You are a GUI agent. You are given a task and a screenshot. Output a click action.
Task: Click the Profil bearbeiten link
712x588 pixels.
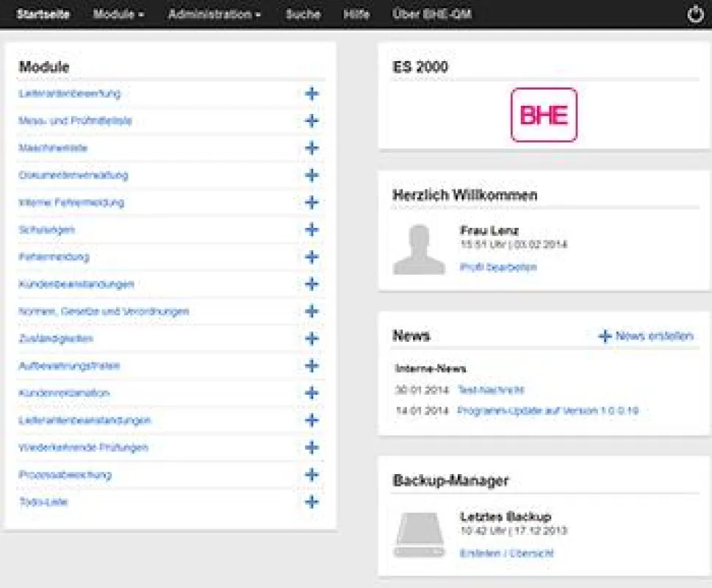coord(498,267)
